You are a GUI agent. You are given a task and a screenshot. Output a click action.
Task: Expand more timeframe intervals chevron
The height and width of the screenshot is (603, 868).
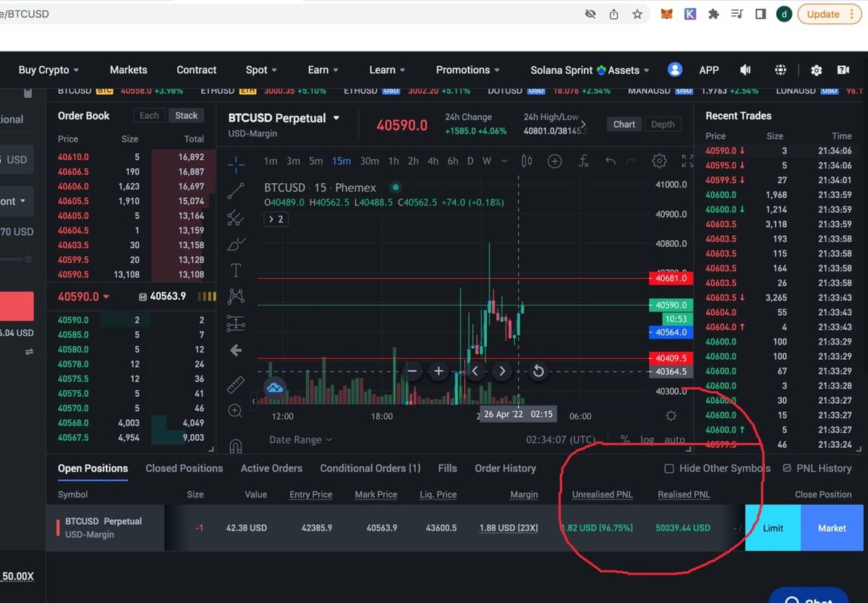click(x=504, y=161)
